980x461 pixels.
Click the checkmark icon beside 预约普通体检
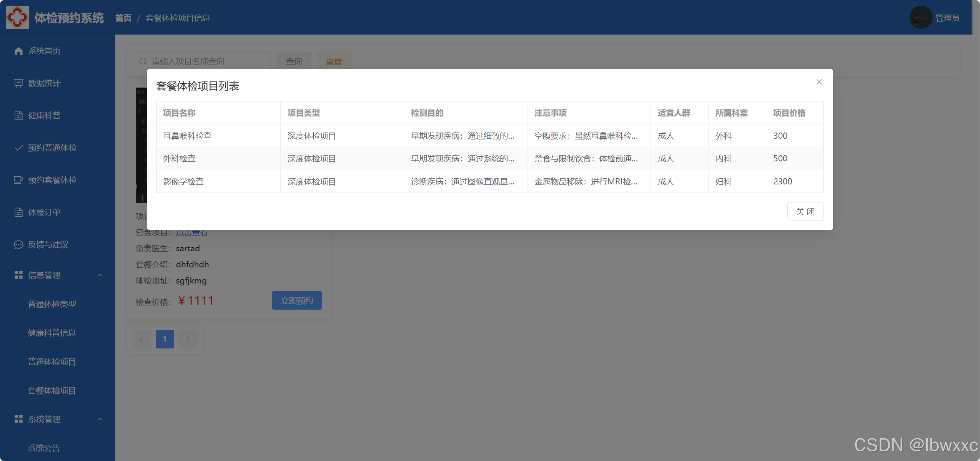[18, 148]
